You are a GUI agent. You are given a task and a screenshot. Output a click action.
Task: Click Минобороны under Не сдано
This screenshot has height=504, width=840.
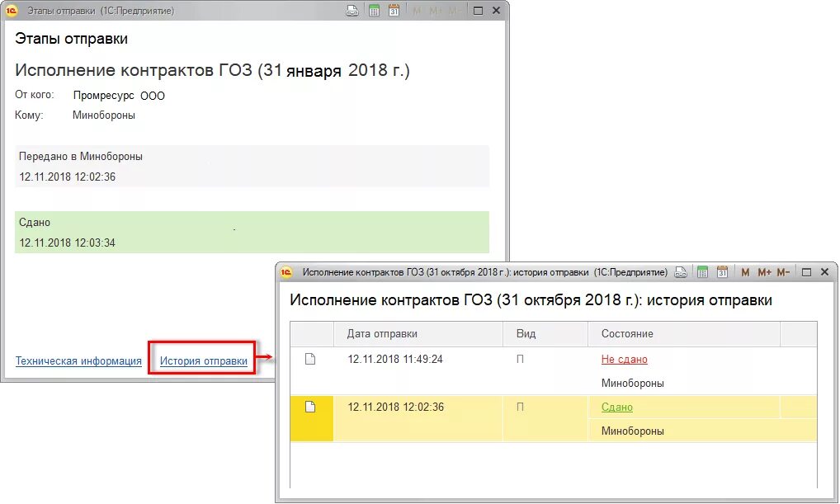633,383
